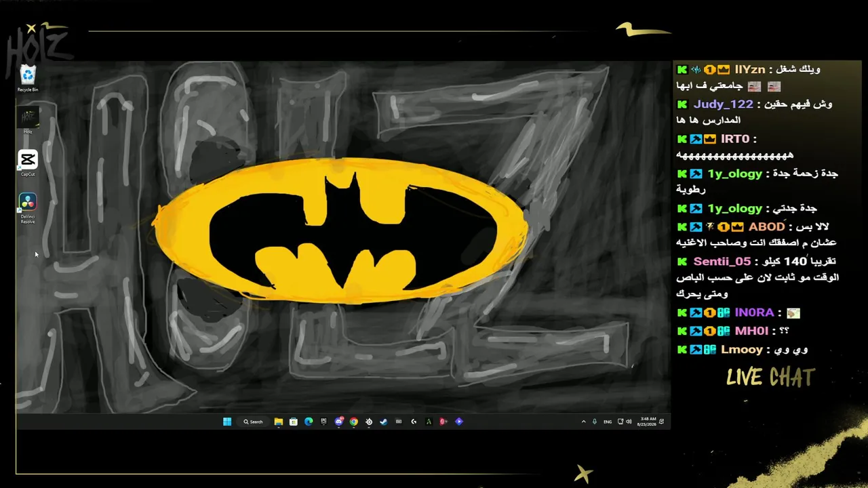Open Google Chrome from the taskbar

(354, 422)
